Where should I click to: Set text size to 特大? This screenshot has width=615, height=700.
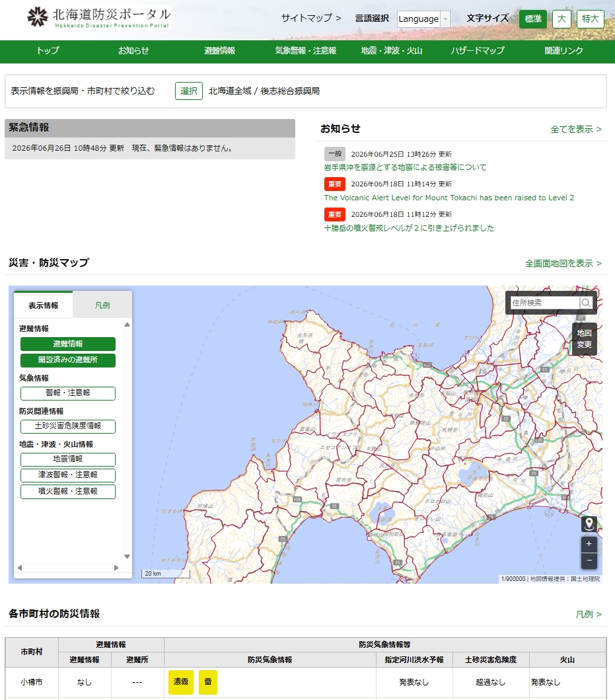pos(590,19)
